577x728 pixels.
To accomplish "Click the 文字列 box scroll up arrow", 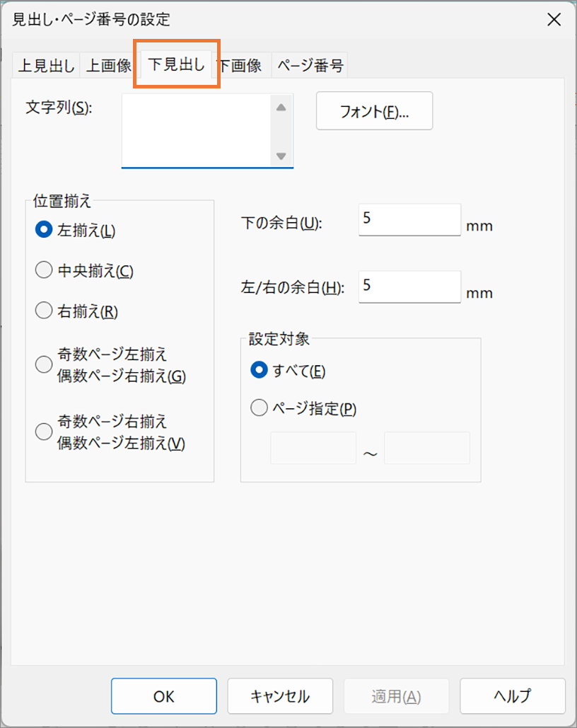I will pos(281,108).
